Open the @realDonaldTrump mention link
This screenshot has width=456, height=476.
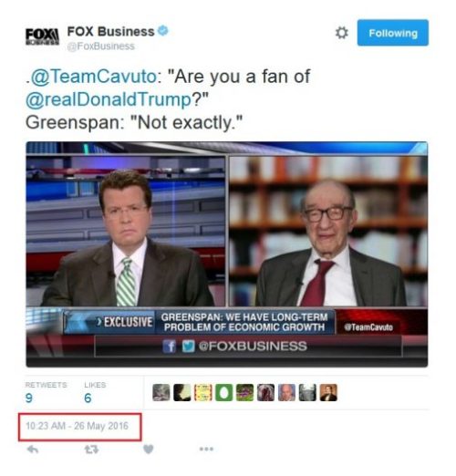(109, 99)
